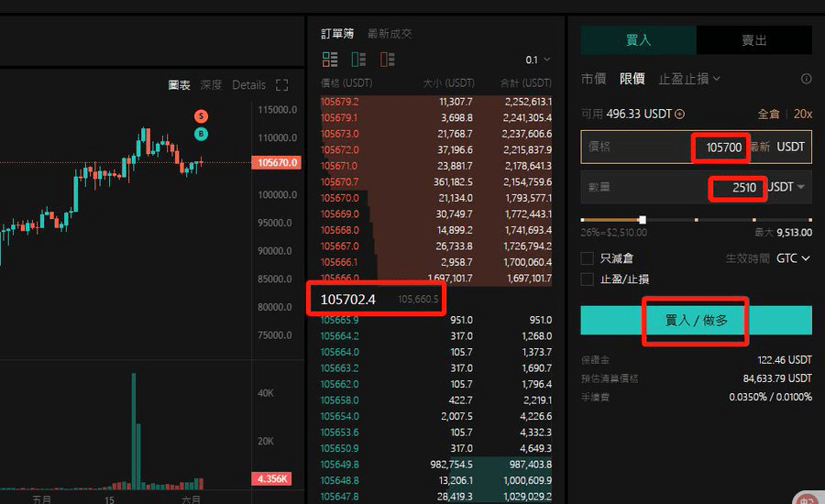This screenshot has width=825, height=504.
Task: Open the GTC time-in-force dropdown
Action: tap(793, 258)
